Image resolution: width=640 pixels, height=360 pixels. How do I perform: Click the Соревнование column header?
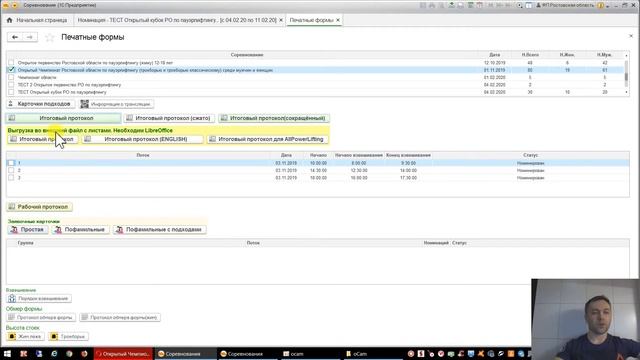[x=247, y=55]
